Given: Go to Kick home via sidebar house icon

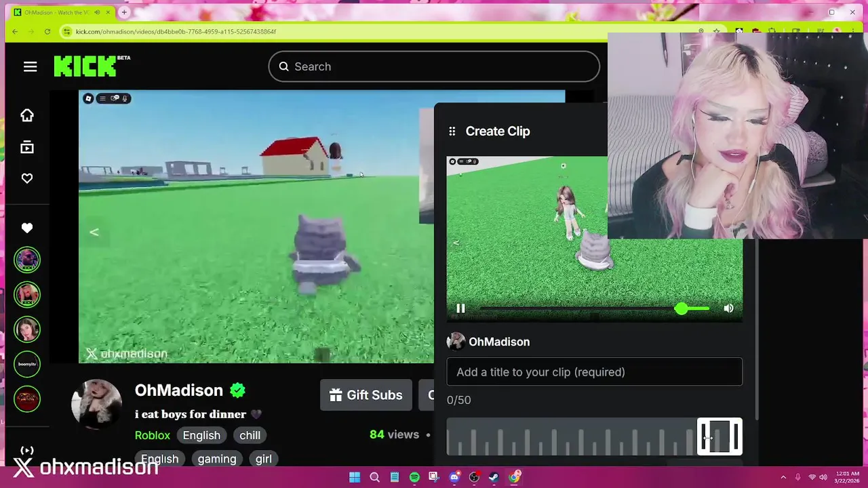Looking at the screenshot, I should tap(27, 115).
